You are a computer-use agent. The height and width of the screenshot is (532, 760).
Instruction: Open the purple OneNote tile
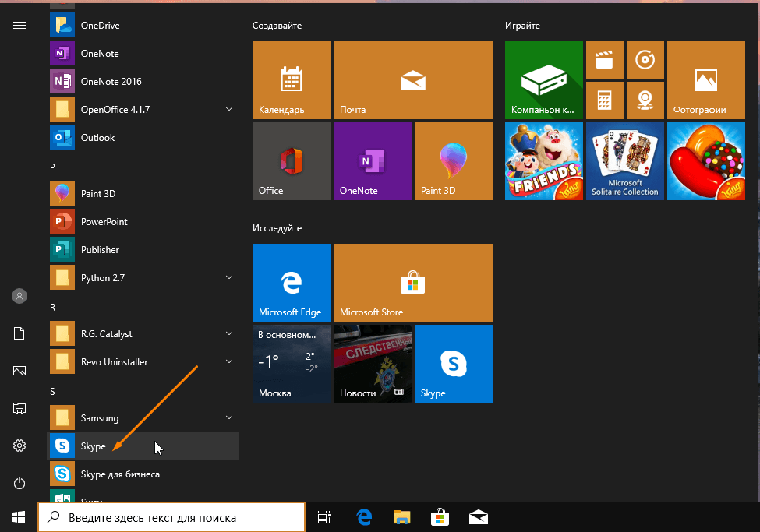(x=373, y=161)
